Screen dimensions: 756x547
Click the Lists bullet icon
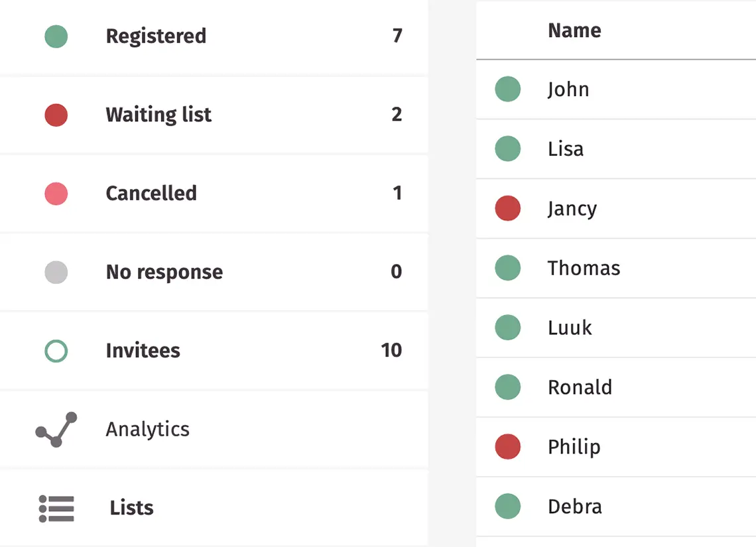tap(56, 508)
